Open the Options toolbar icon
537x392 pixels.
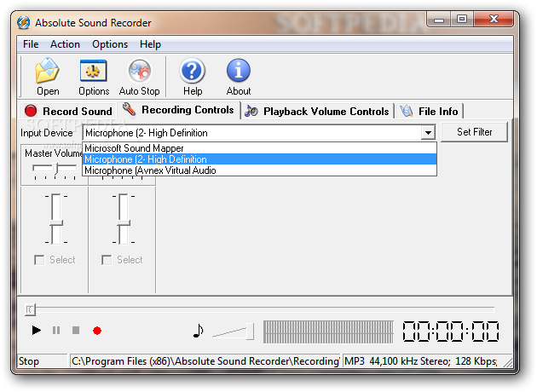coord(94,77)
